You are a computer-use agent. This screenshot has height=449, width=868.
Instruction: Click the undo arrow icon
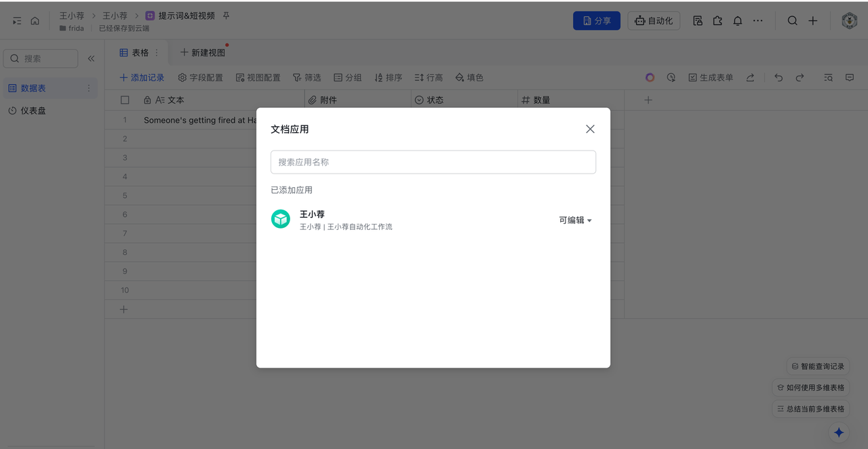pos(778,78)
